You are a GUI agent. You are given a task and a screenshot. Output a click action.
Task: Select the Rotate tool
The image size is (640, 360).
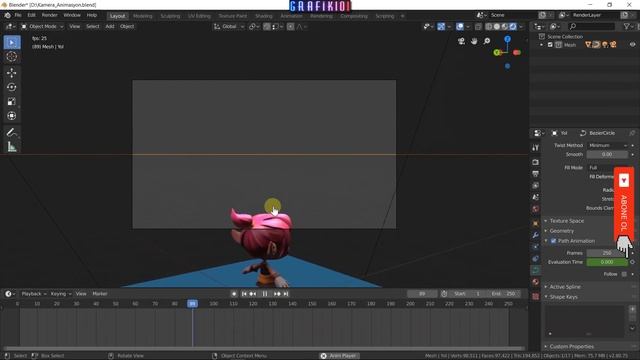pos(12,87)
